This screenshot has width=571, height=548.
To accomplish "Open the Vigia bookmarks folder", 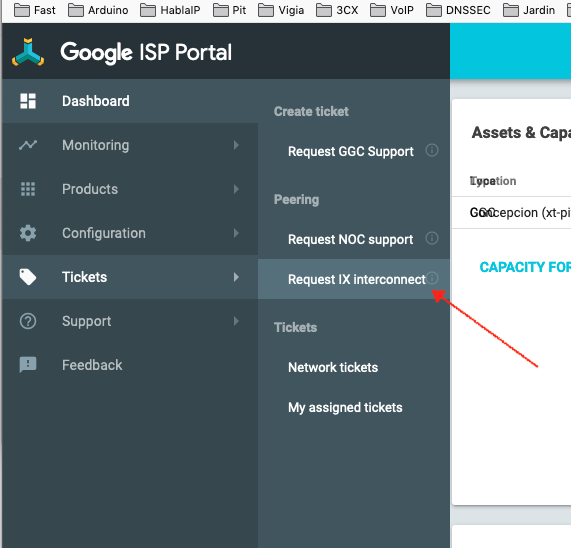I will (x=281, y=10).
